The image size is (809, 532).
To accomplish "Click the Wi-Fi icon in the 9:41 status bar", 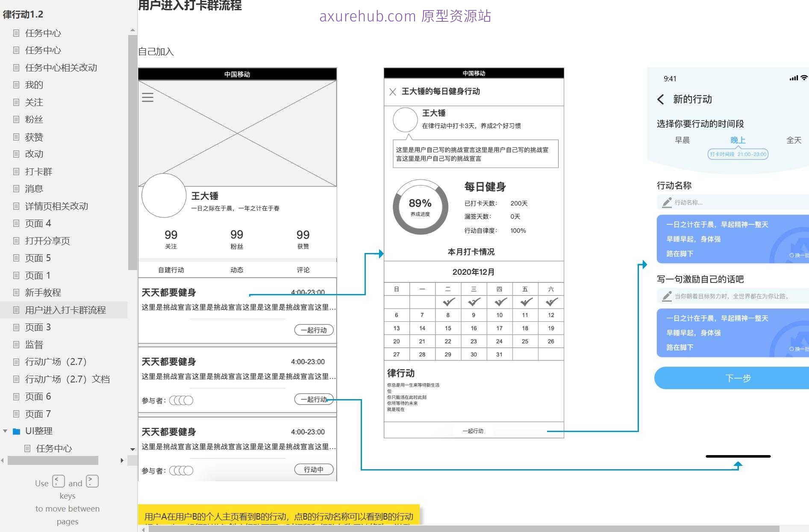I will coord(805,77).
